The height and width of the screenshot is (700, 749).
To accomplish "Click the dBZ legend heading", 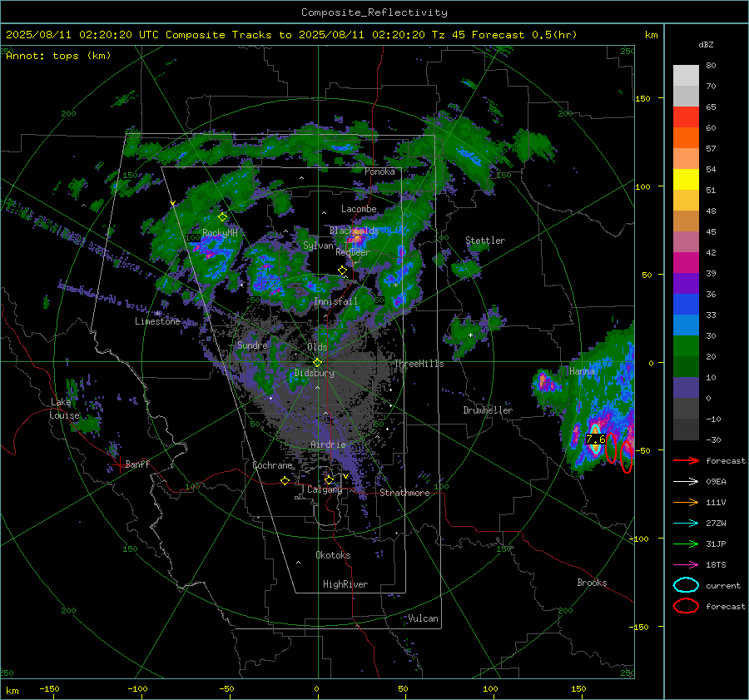I will [706, 44].
